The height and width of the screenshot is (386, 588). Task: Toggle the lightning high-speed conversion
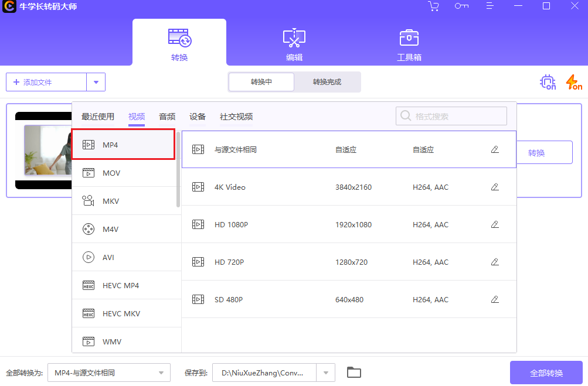(x=574, y=82)
